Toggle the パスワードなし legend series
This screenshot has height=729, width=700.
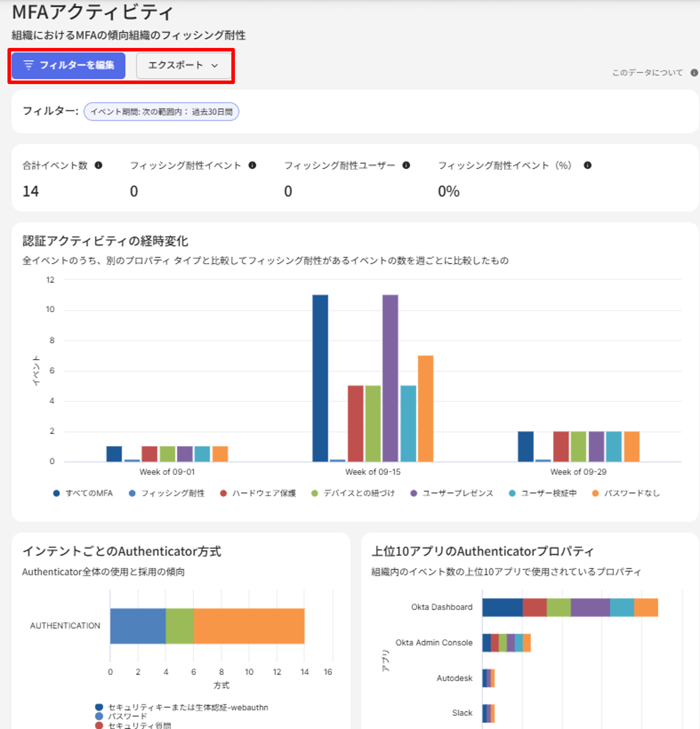(x=626, y=493)
